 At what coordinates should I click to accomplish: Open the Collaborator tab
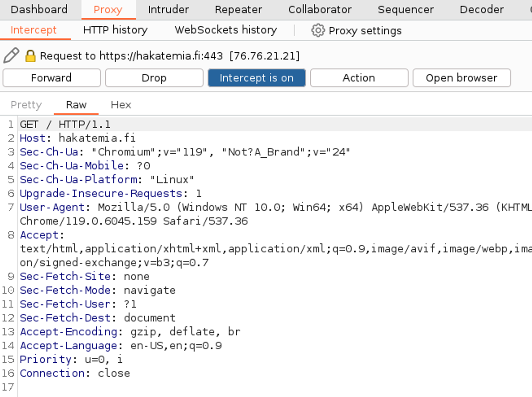click(320, 9)
